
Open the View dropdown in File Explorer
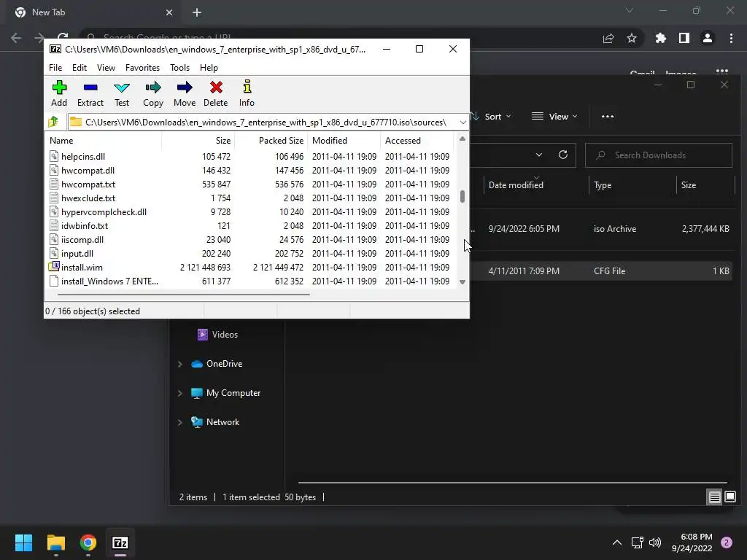click(x=554, y=116)
